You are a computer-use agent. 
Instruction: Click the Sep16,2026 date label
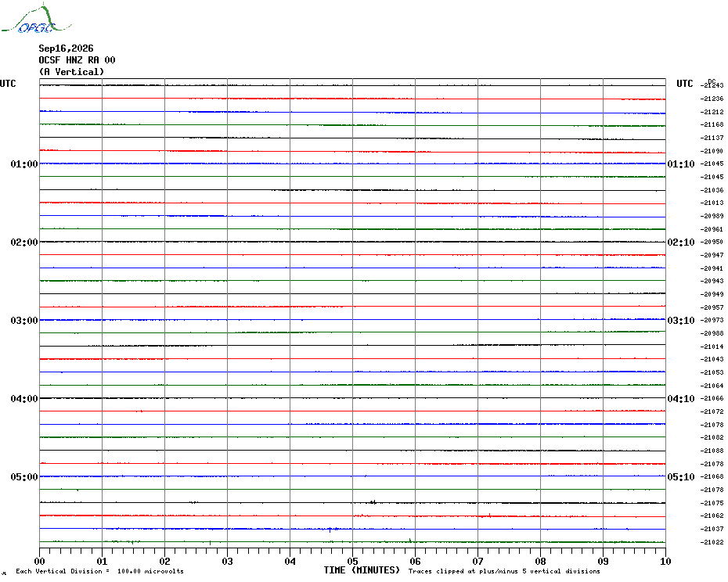(66, 48)
